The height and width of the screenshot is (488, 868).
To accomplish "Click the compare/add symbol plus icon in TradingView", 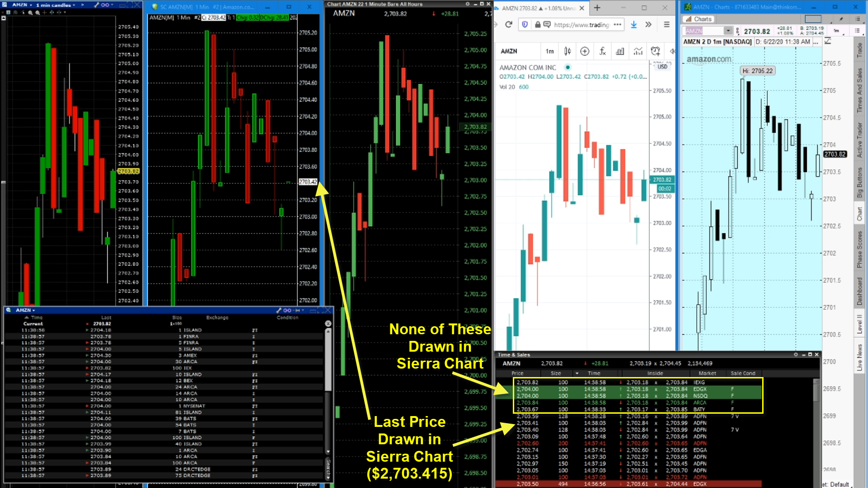I will tap(585, 51).
